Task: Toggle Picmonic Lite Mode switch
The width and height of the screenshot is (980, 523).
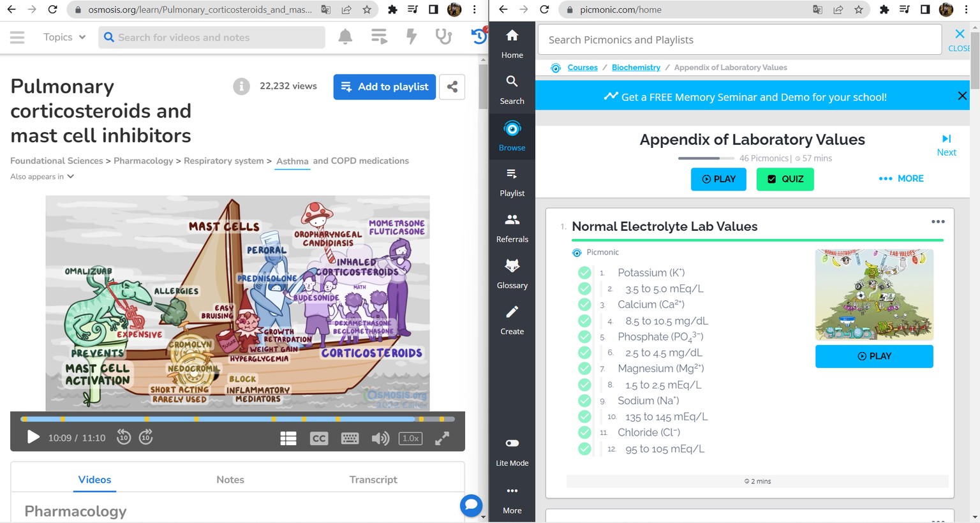Action: click(x=512, y=443)
